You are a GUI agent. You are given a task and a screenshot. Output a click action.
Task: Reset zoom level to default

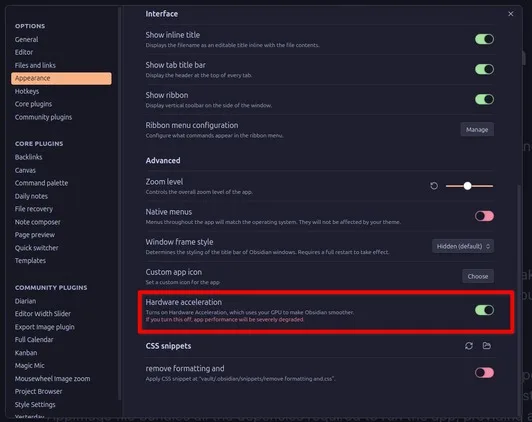(x=434, y=186)
